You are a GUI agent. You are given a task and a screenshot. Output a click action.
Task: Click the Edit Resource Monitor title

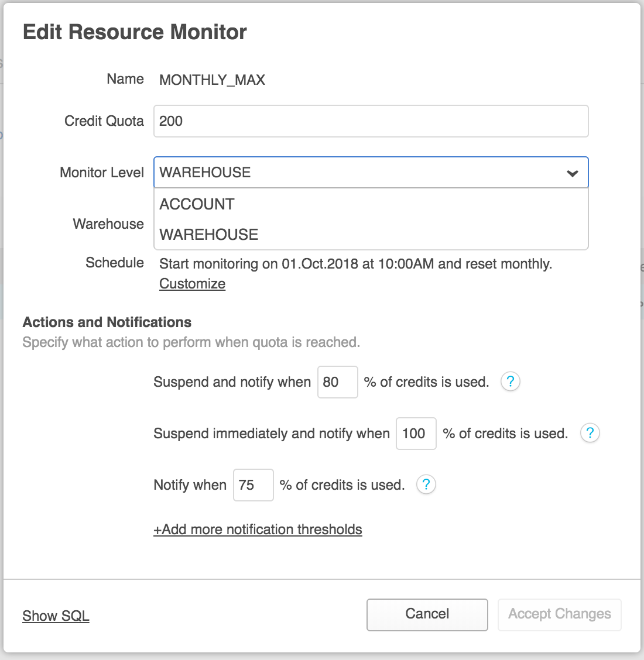(135, 32)
